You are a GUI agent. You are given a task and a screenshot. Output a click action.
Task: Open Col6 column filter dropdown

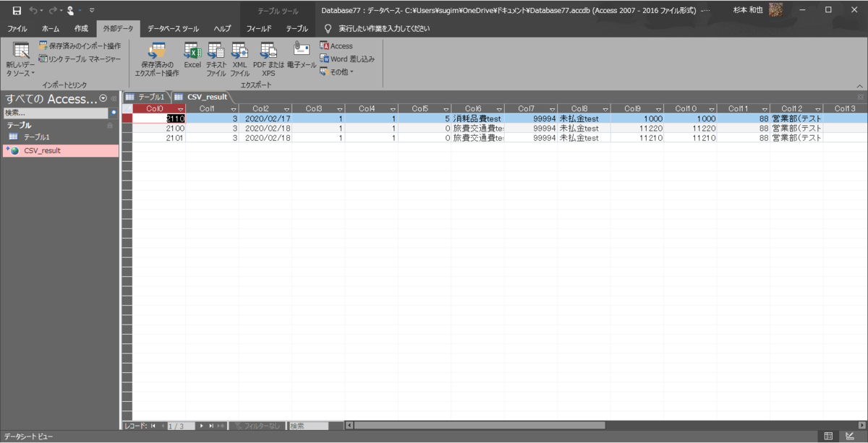coord(499,108)
